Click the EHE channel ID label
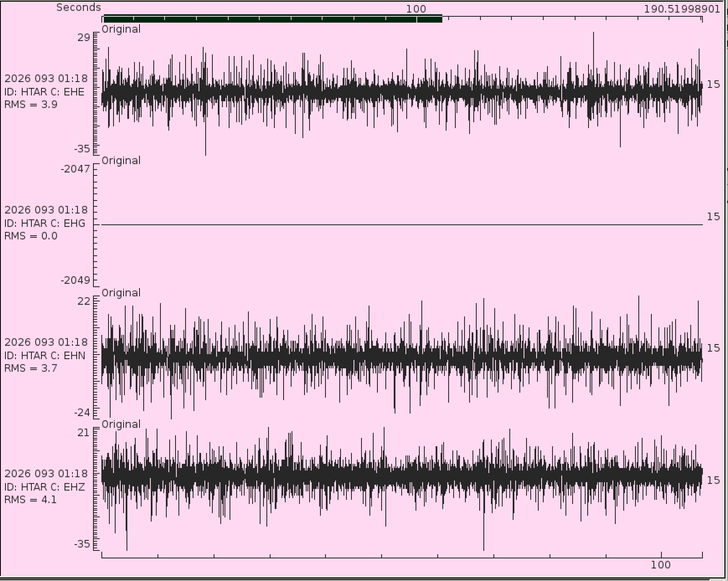 pos(44,92)
